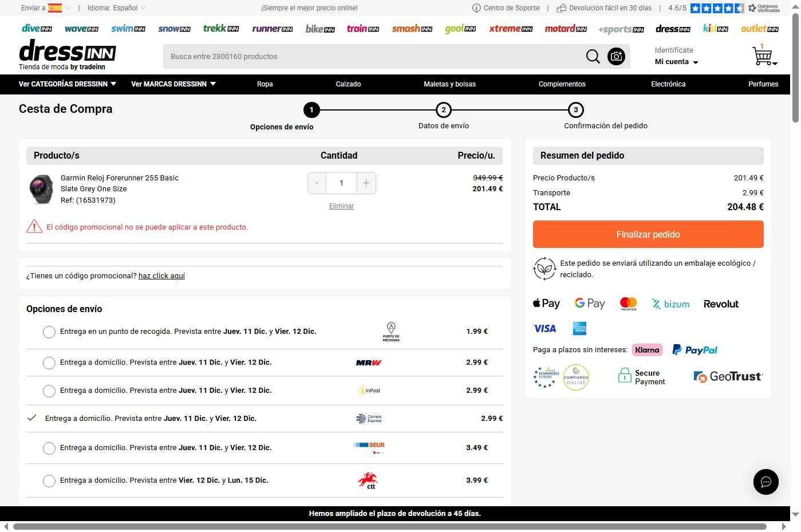Go to step 2 Datos de envío
Image resolution: width=801 pixels, height=532 pixels.
pos(443,110)
